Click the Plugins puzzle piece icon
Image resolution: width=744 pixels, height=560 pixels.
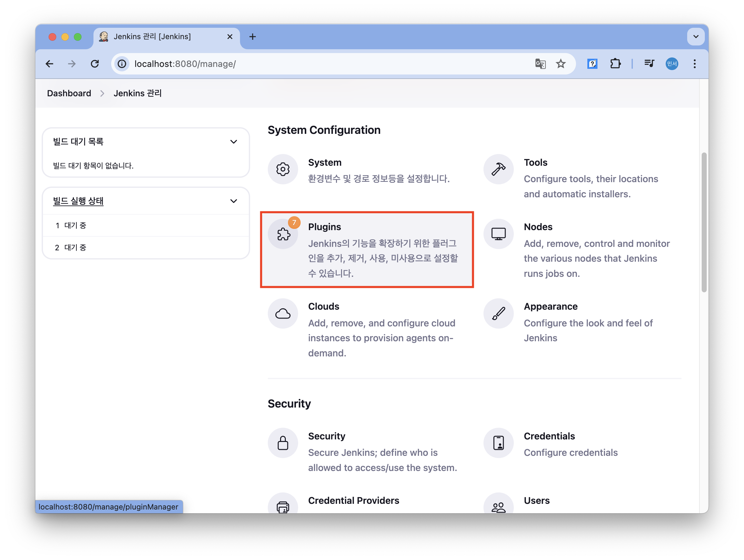point(283,234)
